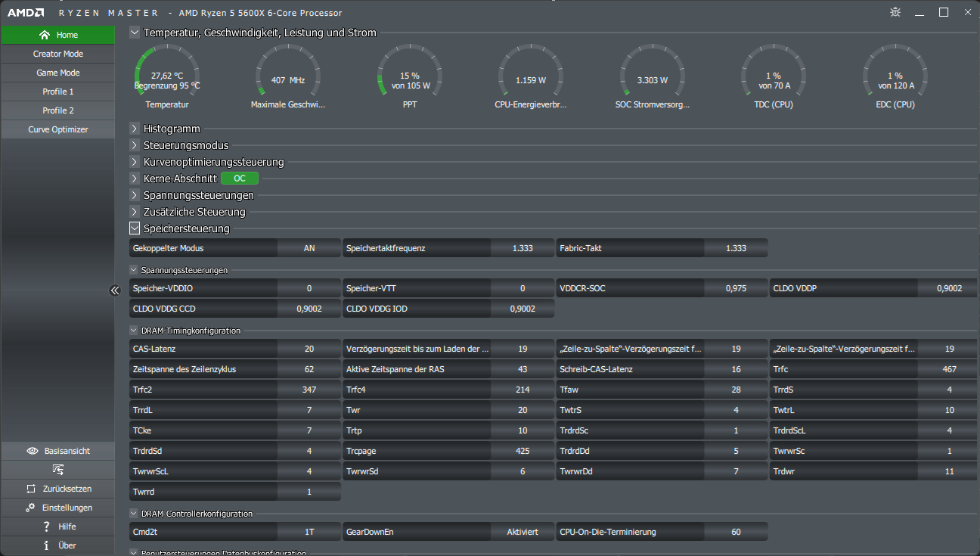Select the Game Mode profile

point(58,73)
